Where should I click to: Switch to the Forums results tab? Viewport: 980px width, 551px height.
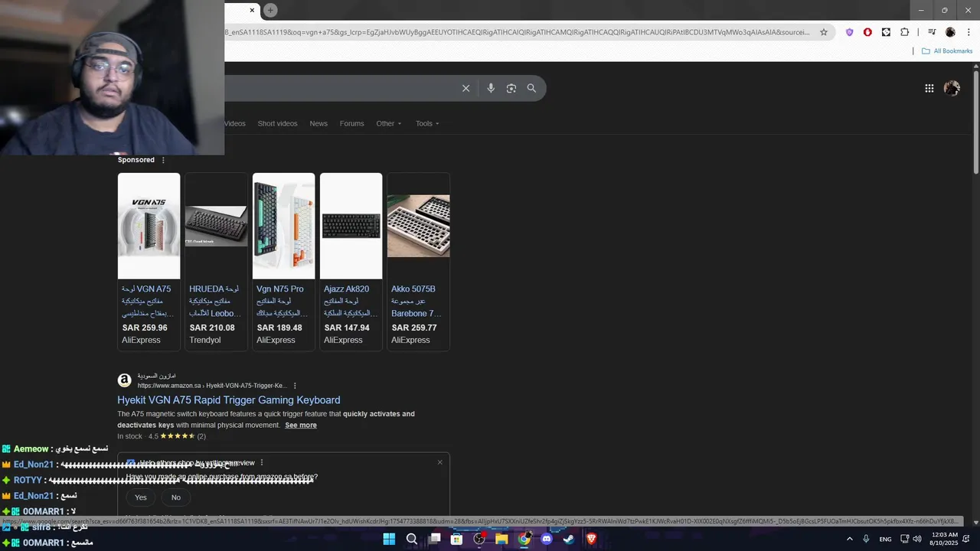(352, 123)
